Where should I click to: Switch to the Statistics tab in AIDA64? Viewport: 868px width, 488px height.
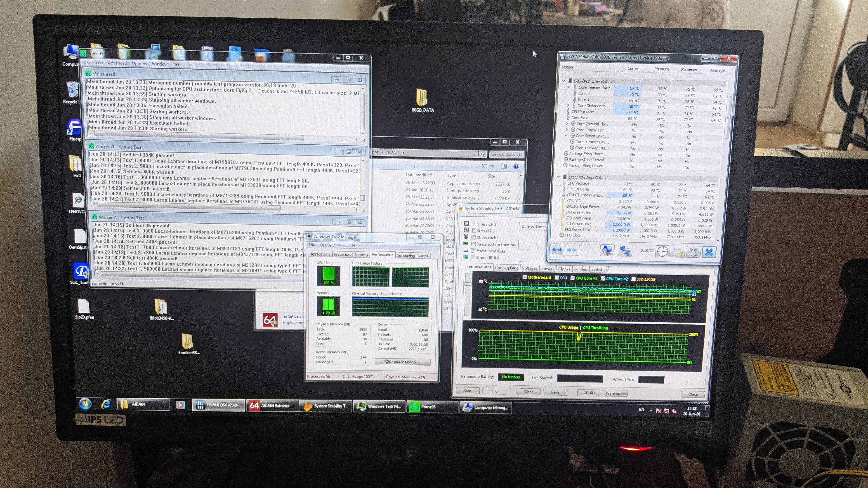(x=599, y=270)
